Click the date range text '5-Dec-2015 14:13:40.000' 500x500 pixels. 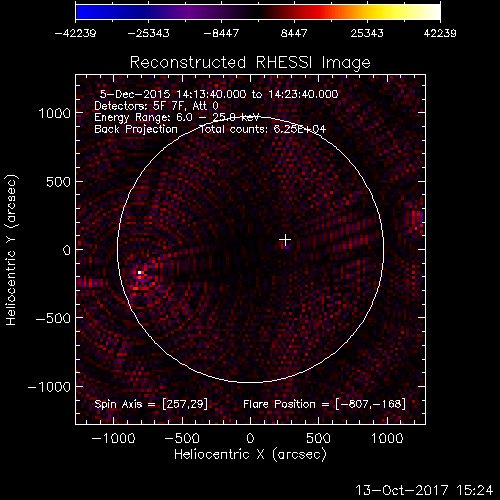pyautogui.click(x=173, y=94)
